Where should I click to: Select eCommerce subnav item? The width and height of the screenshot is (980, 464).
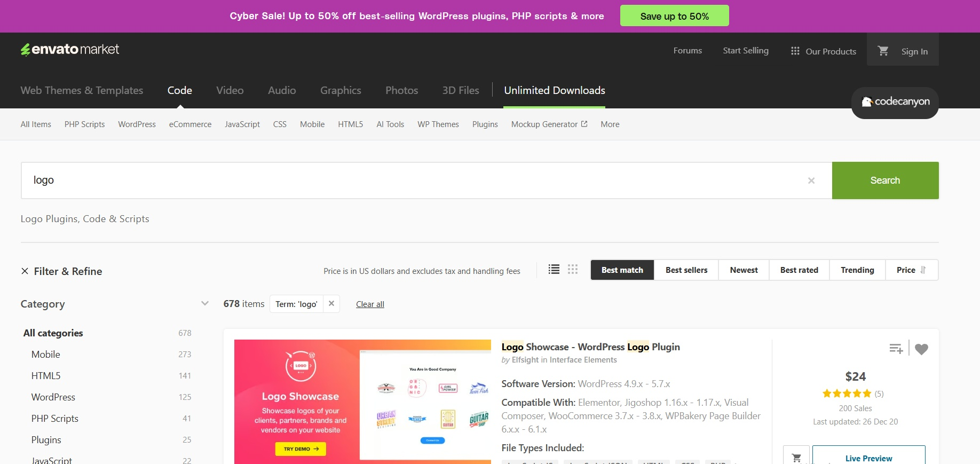(x=190, y=124)
